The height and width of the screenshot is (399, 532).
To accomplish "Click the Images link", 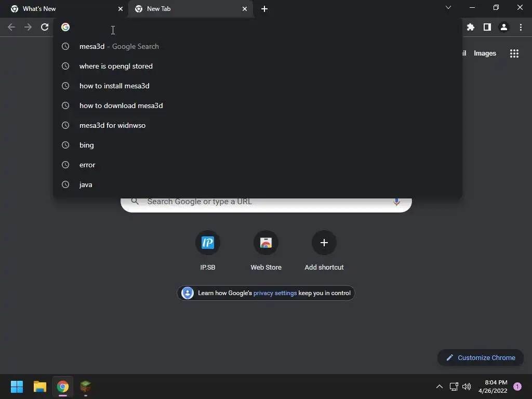I will 485,54.
